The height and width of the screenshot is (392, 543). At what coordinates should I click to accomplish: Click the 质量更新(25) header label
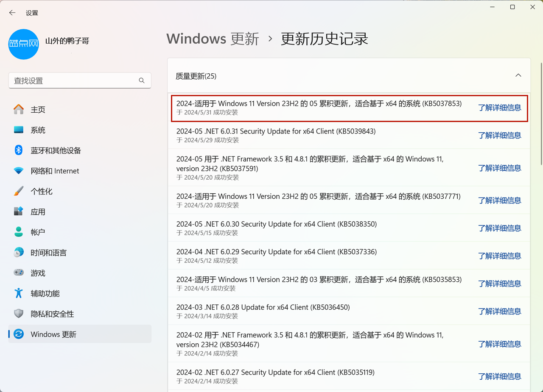pyautogui.click(x=196, y=76)
